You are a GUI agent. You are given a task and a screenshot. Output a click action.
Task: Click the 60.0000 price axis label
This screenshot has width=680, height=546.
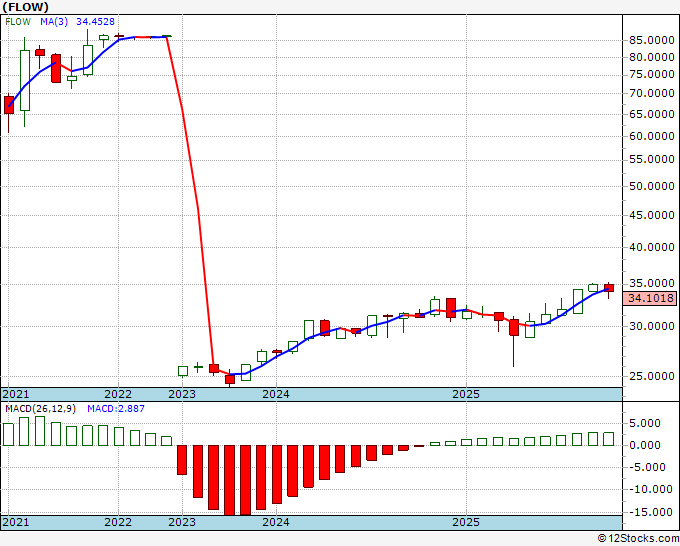click(651, 136)
